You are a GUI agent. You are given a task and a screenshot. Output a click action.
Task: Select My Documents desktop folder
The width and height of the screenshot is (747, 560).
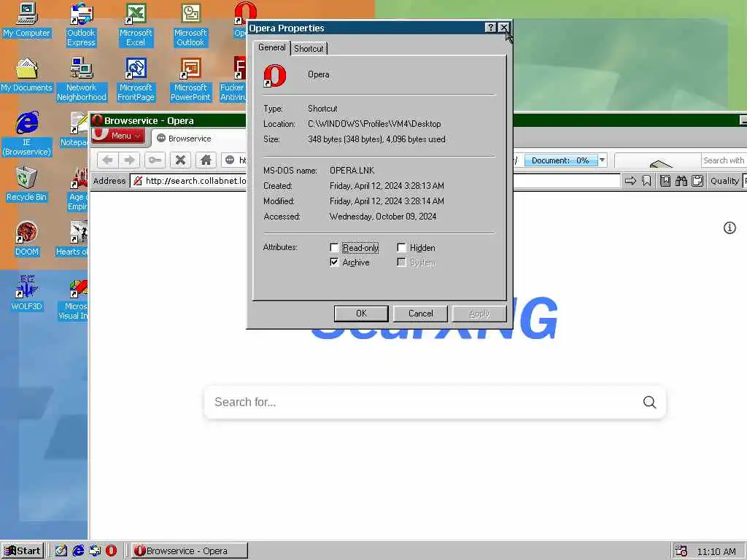pos(27,75)
